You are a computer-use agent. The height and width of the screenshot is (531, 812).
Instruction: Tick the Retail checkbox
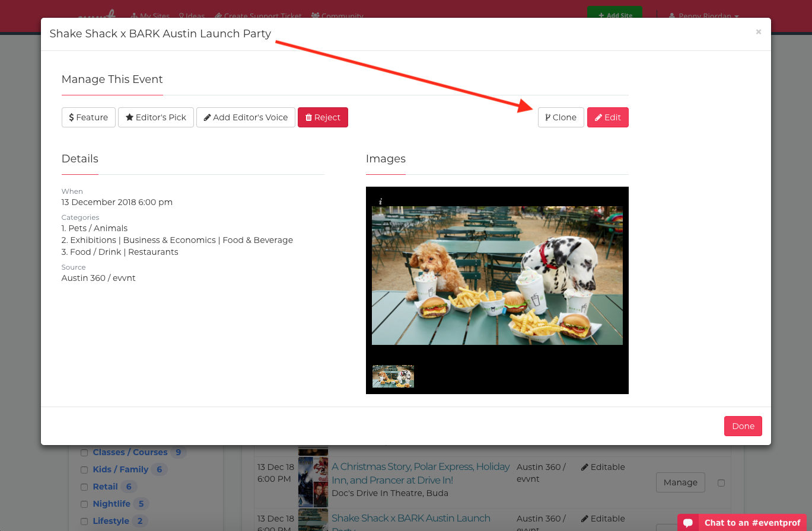[84, 487]
